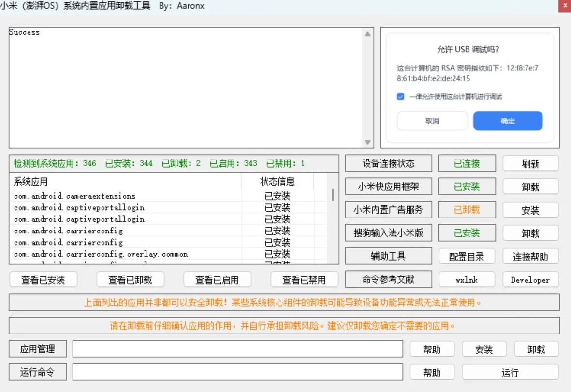571x392 pixels.
Task: Confirm USB debugging with 确定 button
Action: coord(508,121)
